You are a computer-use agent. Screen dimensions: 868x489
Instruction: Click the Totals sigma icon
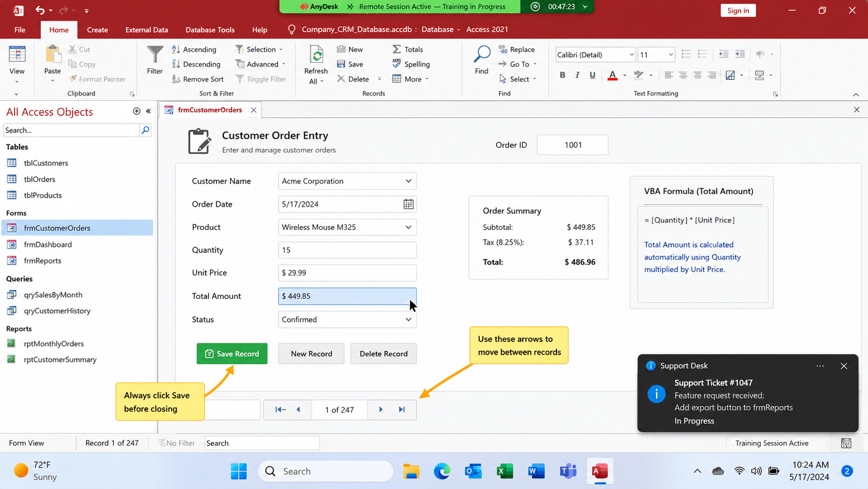pyautogui.click(x=397, y=49)
